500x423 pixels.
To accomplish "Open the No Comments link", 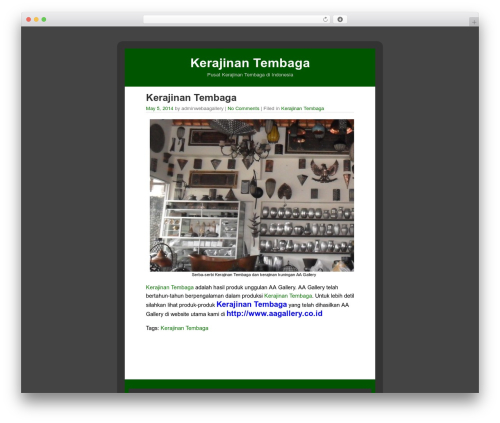I will (243, 108).
